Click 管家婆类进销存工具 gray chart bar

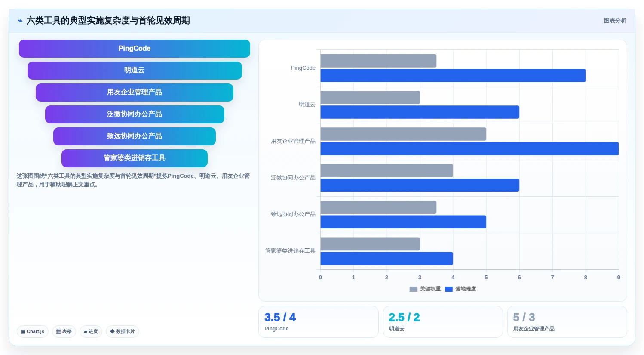[x=370, y=244]
